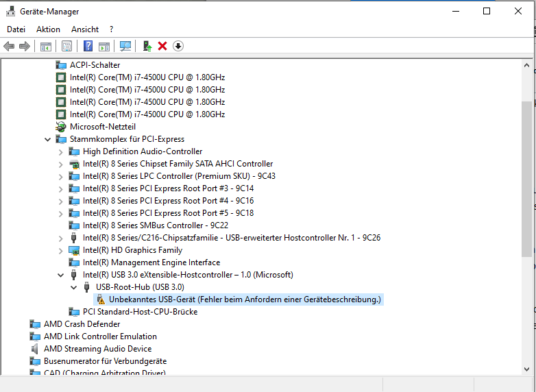Click the USB icon of USB-erweiterter Hostcontroller Nr. 1
536x392 pixels.
(x=73, y=238)
